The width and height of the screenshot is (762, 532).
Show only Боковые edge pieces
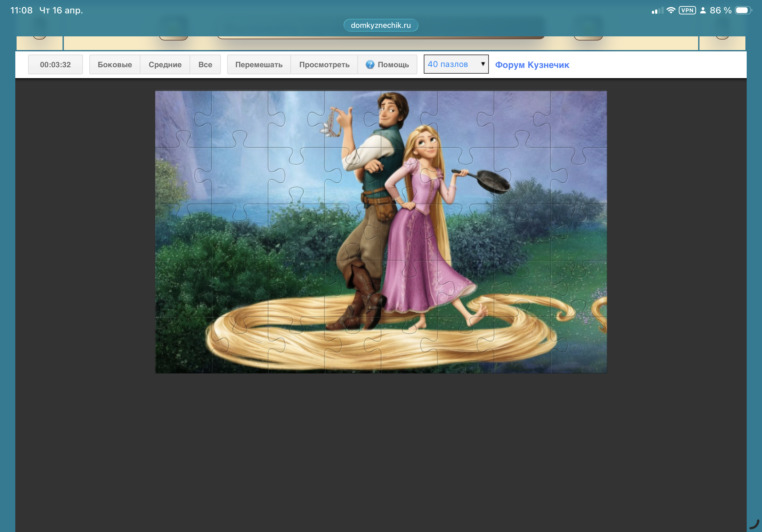(x=115, y=64)
